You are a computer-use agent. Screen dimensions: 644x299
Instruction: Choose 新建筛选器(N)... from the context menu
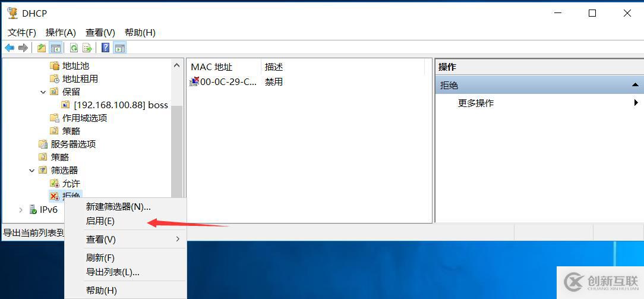click(126, 207)
